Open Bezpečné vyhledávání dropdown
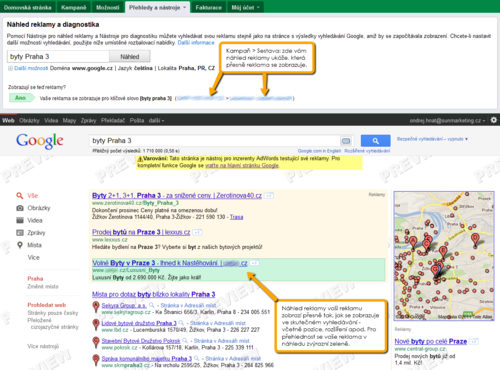This screenshot has height=370, width=500. (x=432, y=139)
